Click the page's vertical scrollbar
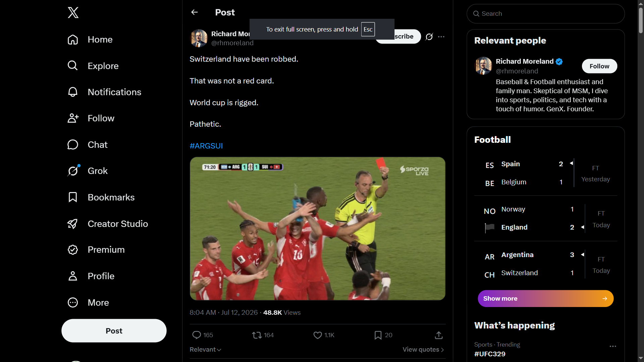The width and height of the screenshot is (644, 362). 641,181
